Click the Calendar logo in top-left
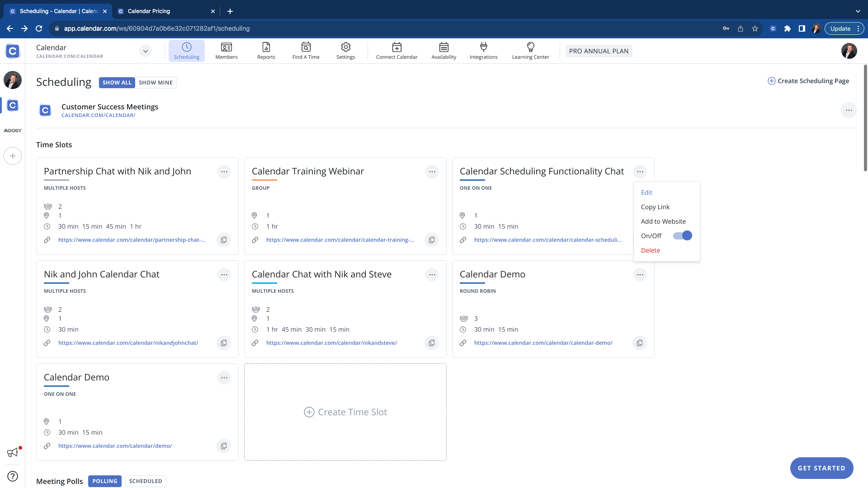Viewport: 868px width, 488px height. (13, 51)
